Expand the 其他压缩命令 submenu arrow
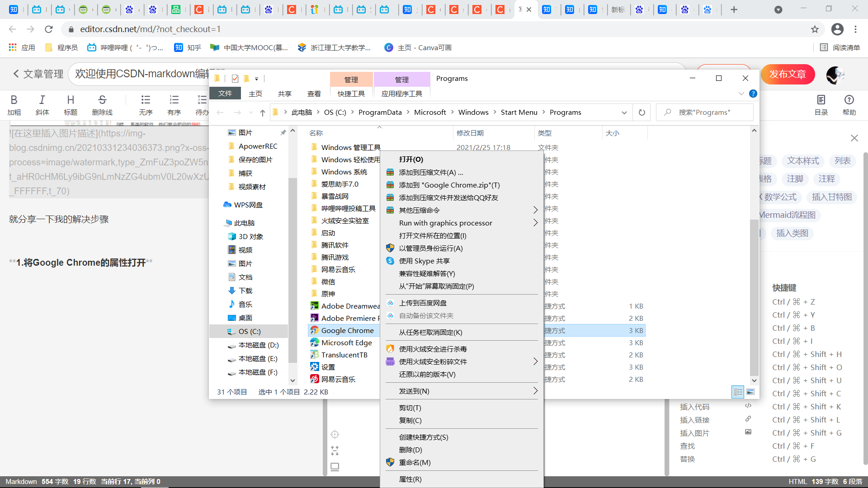Screen dimensions: 868x488 536,210
